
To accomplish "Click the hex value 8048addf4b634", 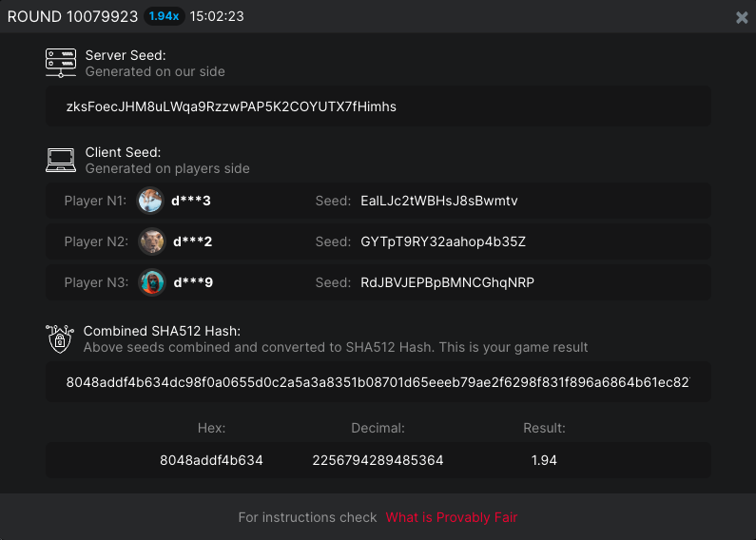I will tap(211, 460).
